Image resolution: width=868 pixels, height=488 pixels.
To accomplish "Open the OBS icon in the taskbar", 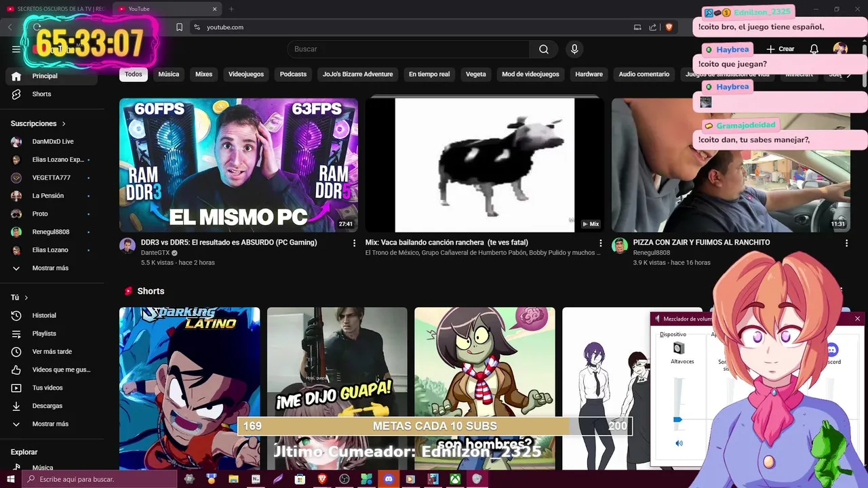I will coord(344,479).
